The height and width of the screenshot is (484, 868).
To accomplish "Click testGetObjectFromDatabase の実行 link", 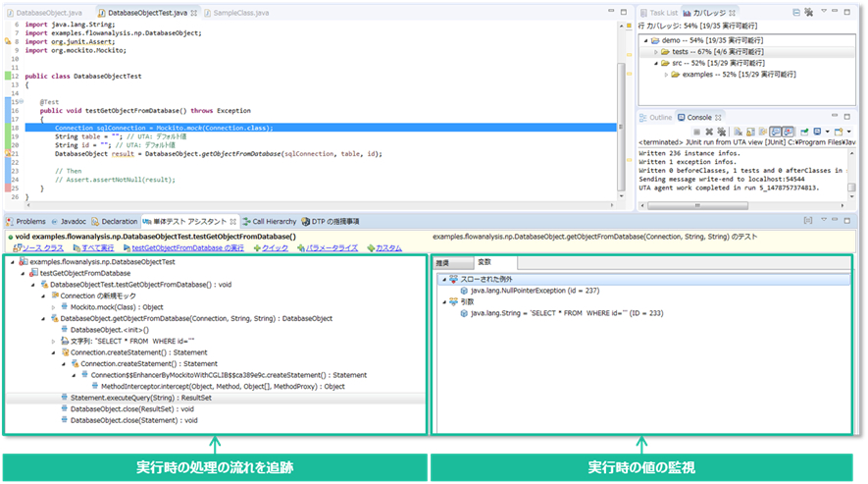I will point(187,247).
